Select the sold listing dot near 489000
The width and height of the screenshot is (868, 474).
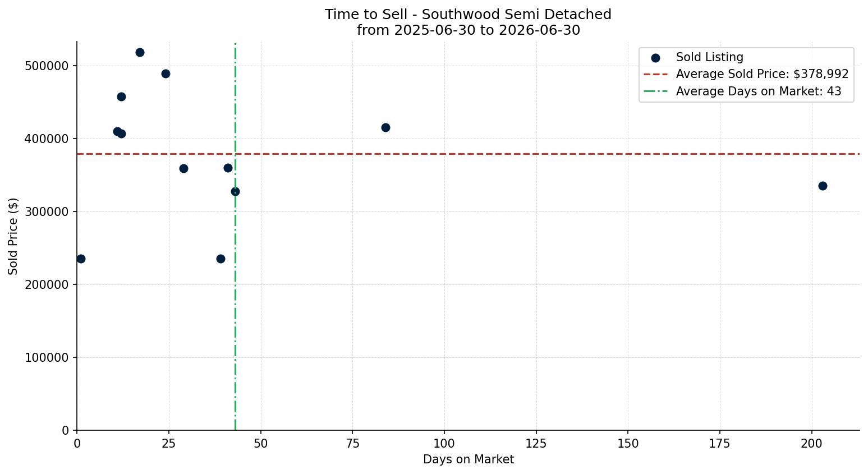[166, 73]
